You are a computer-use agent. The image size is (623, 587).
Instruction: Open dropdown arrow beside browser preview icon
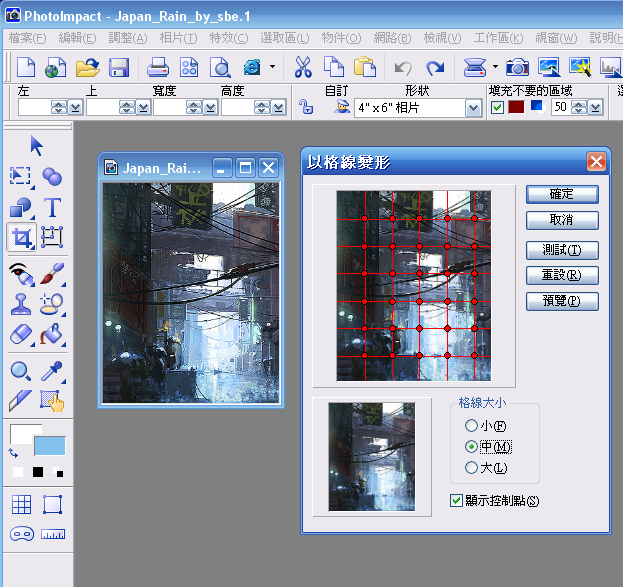273,67
